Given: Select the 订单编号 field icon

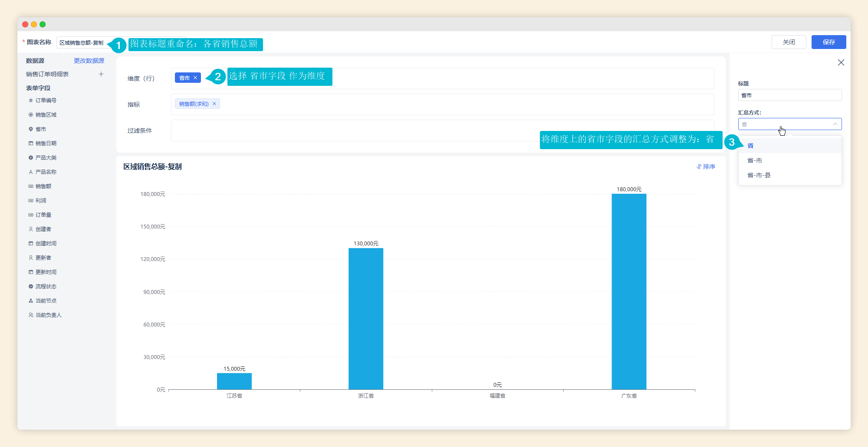Looking at the screenshot, I should click(x=31, y=100).
